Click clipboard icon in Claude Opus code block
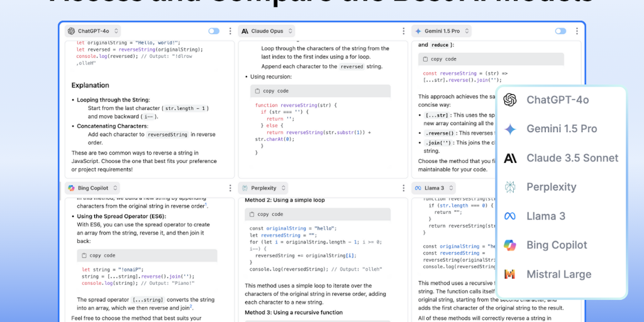Screen dimensions: 644x322 coord(257,91)
